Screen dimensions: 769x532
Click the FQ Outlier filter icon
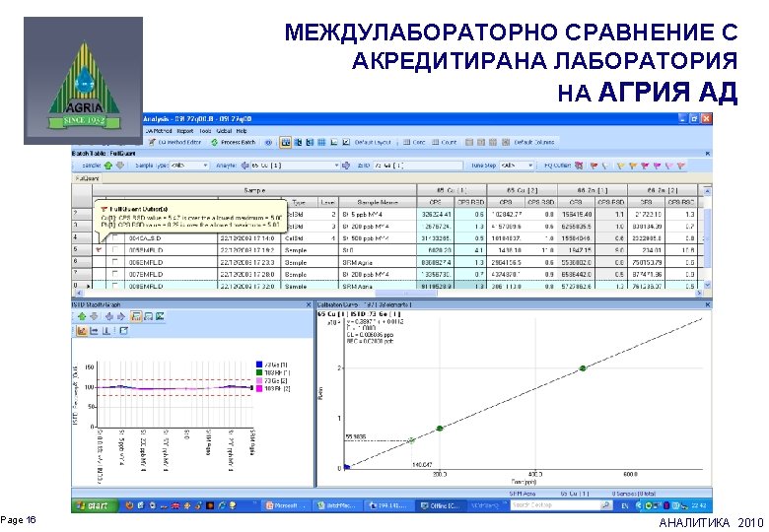click(579, 166)
